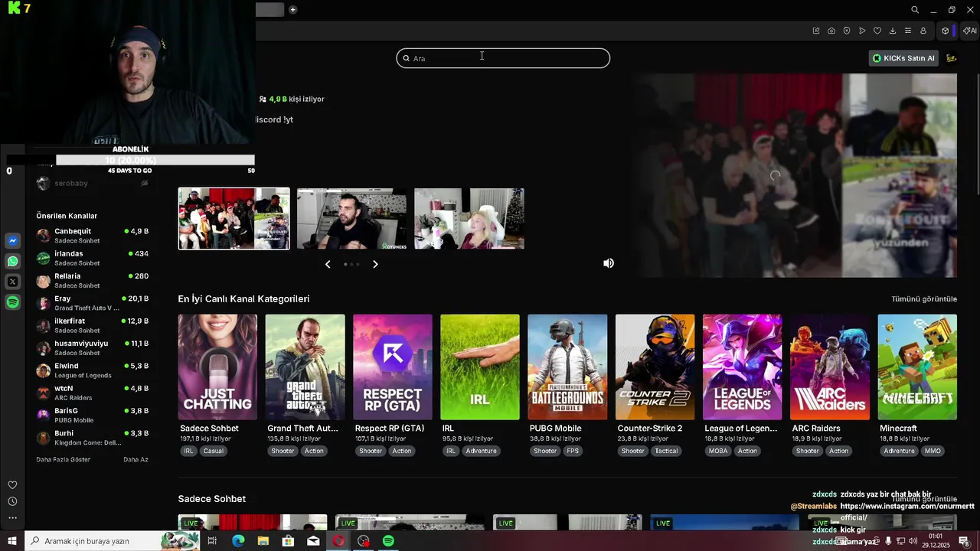Click the Tactical tag under Counter-Strike 2
This screenshot has height=551, width=980.
[x=666, y=451]
